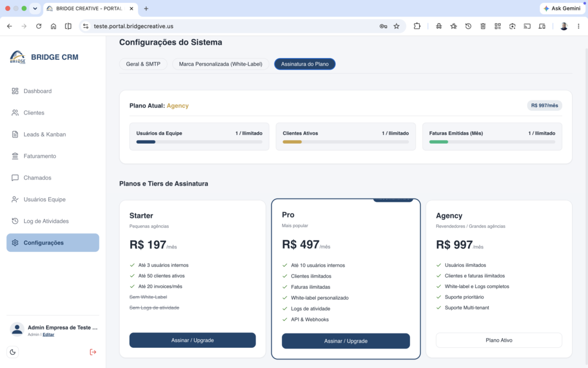This screenshot has height=368, width=588.
Task: Switch to Marca Personalizada (White-Label) tab
Action: coord(220,64)
